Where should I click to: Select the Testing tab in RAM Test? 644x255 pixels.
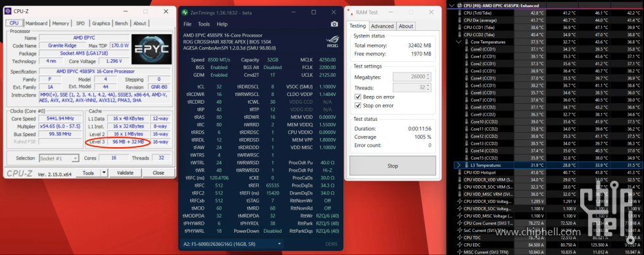357,26
